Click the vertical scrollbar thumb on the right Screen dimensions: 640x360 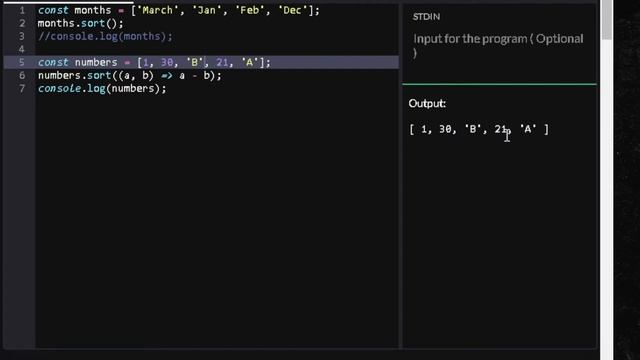[x=607, y=19]
